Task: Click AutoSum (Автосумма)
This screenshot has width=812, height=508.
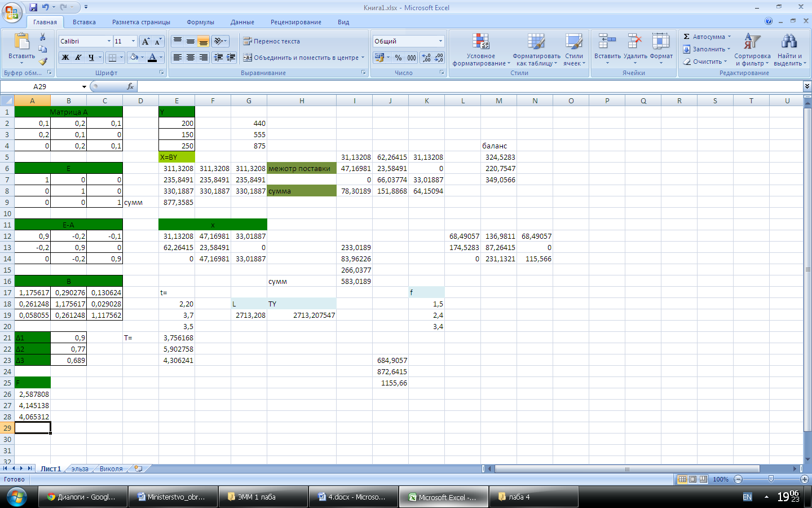Action: (x=707, y=37)
